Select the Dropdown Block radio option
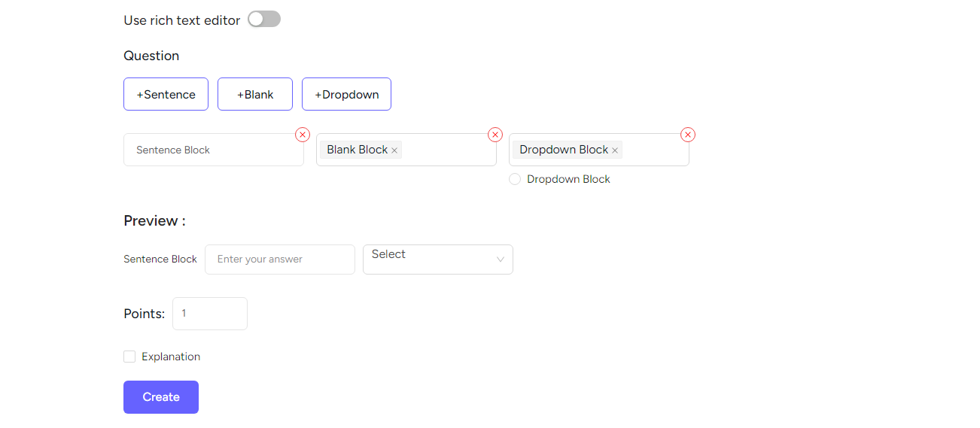This screenshot has width=980, height=428. 515,179
